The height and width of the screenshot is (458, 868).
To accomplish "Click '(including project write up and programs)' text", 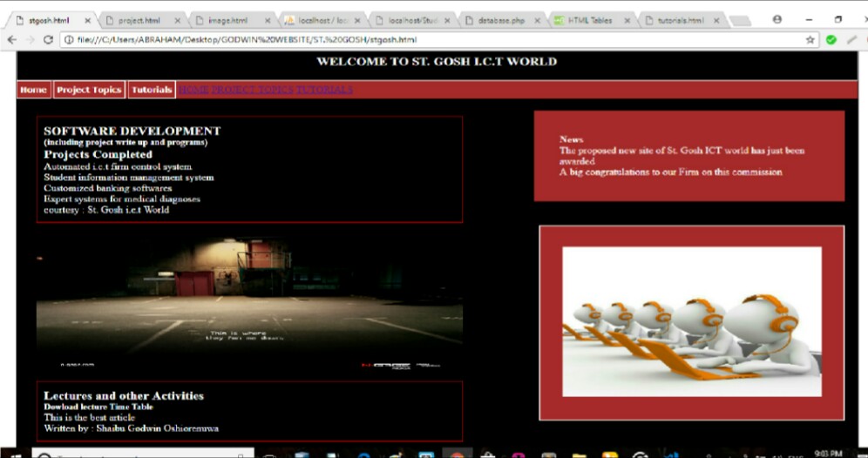I will 125,143.
